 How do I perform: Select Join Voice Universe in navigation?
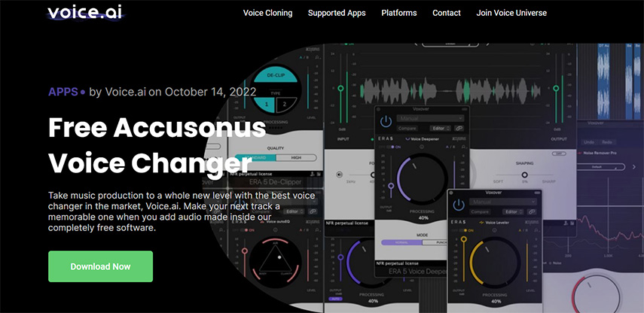pyautogui.click(x=511, y=13)
